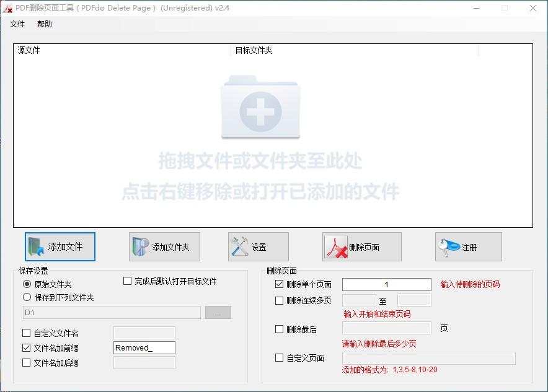This screenshot has height=392, width=548.
Task: Click the 自定义文件名 text field
Action: (144, 333)
